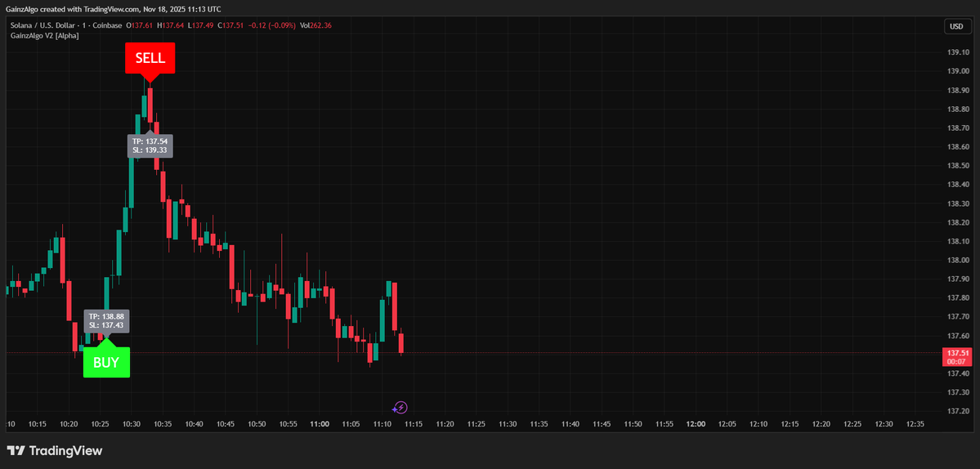Click the TradingView logo
The image size is (980, 469).
[55, 450]
